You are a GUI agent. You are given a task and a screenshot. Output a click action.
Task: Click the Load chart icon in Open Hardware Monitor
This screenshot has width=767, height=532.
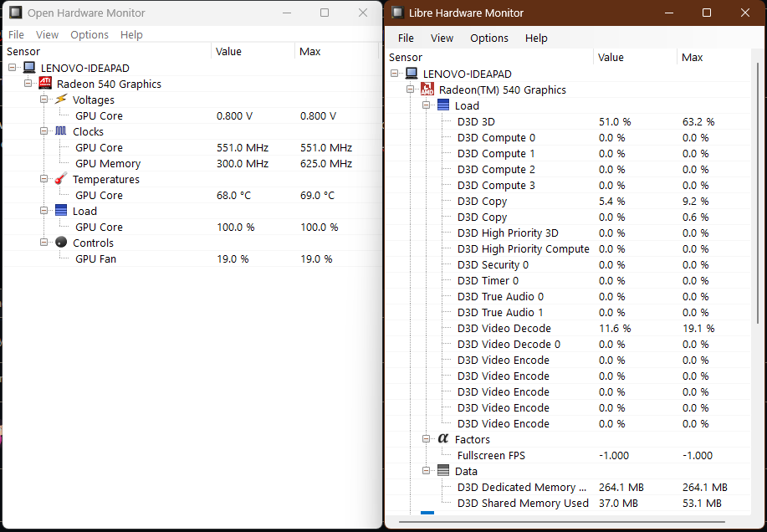(x=60, y=211)
